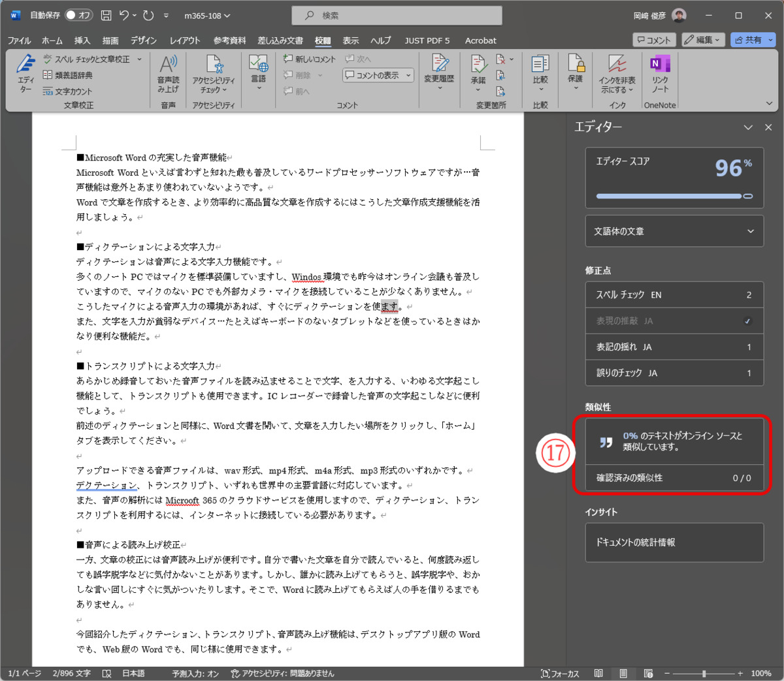784x681 pixels.
Task: Switch to the References (参考資料) tab
Action: point(229,40)
